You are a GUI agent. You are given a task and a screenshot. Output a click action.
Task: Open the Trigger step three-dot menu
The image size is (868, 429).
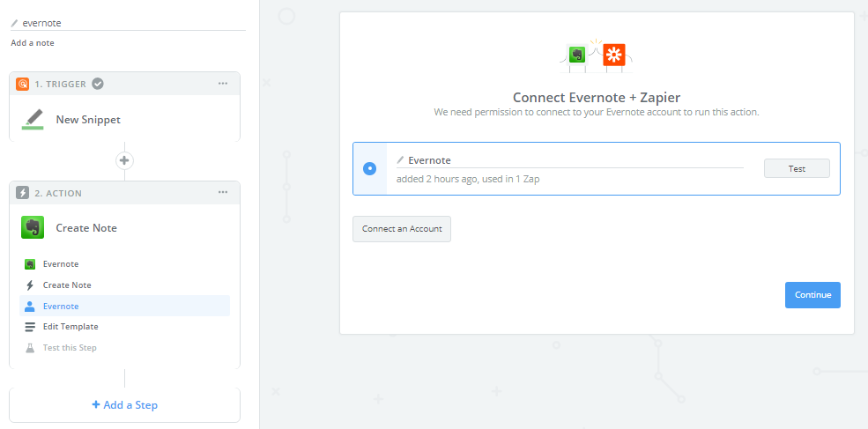(x=223, y=84)
